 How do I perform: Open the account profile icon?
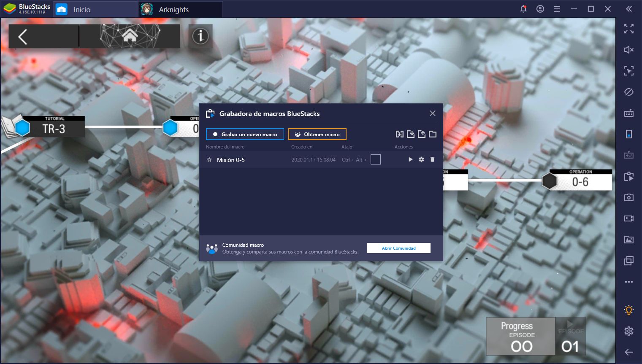(x=540, y=9)
